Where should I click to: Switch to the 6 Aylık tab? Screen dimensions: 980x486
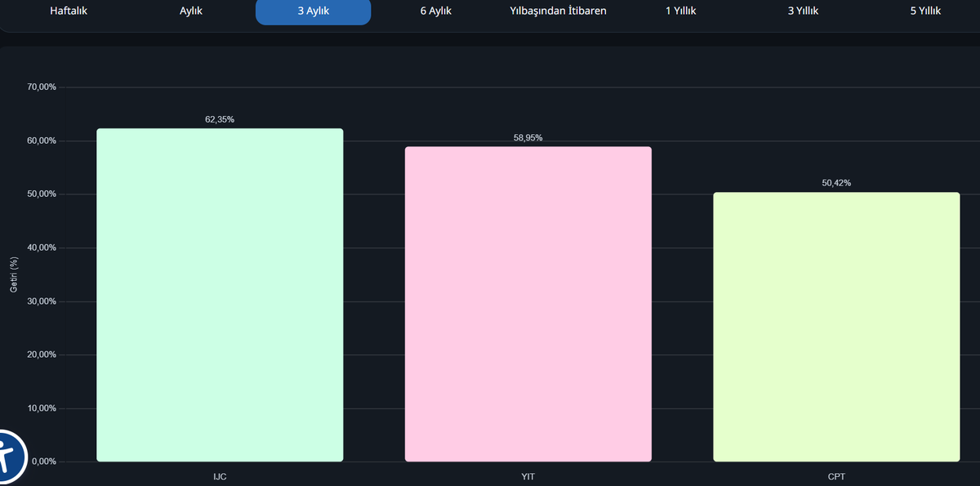(436, 11)
